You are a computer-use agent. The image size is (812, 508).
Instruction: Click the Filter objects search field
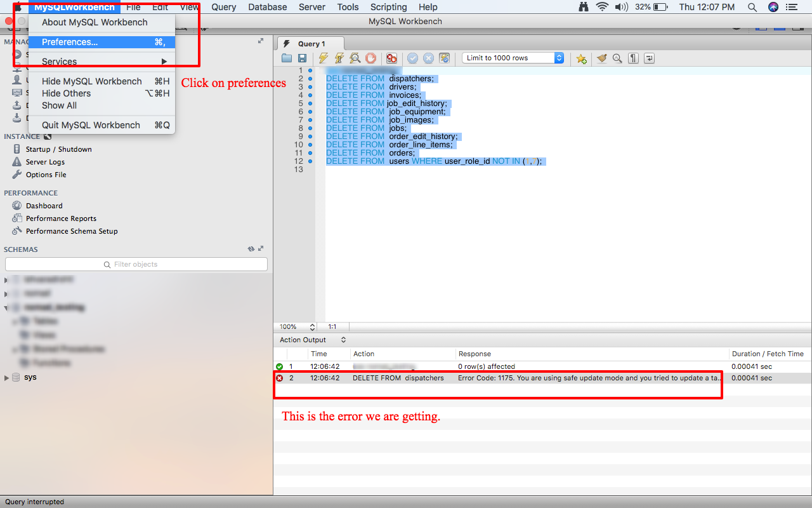point(136,264)
